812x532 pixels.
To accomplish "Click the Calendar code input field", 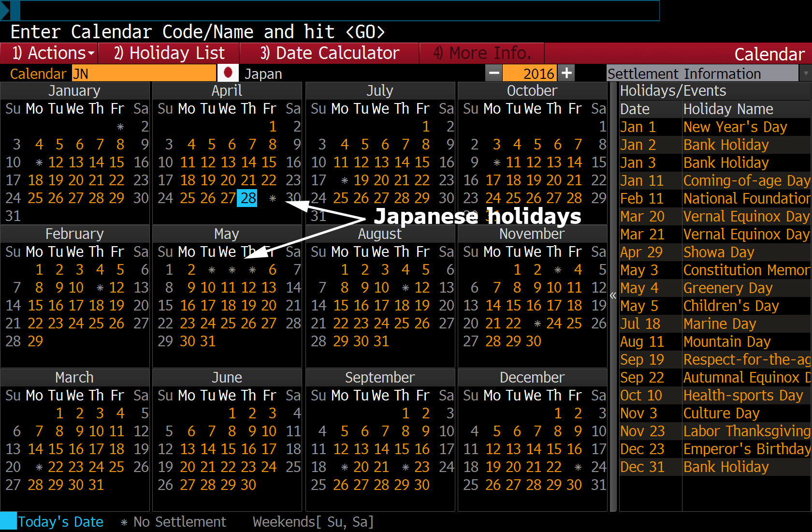I will point(144,74).
